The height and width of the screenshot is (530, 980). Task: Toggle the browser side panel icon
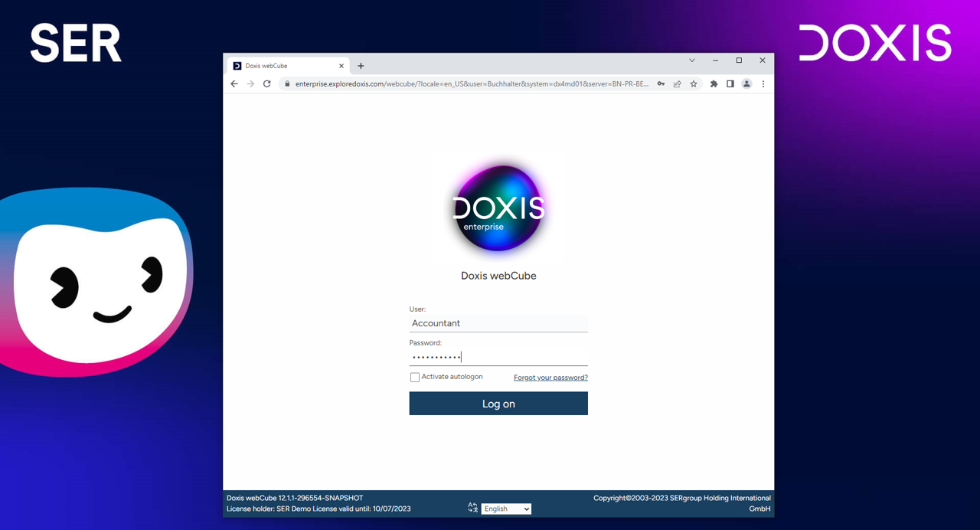[x=730, y=84]
